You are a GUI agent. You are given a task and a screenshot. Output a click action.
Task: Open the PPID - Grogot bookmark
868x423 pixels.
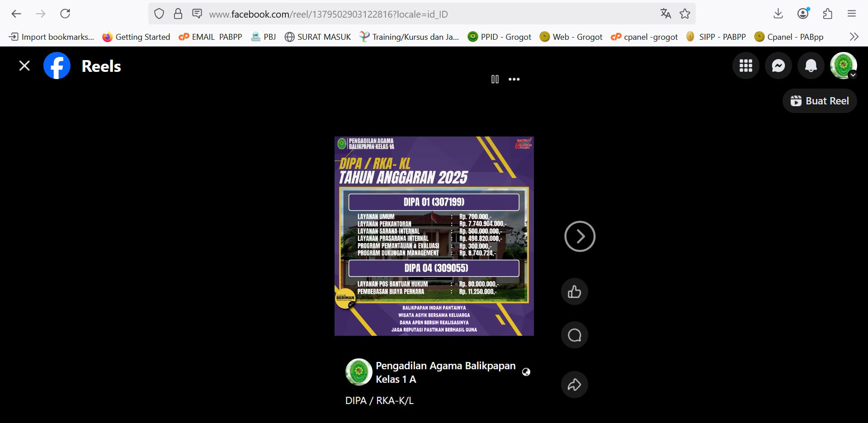click(500, 37)
